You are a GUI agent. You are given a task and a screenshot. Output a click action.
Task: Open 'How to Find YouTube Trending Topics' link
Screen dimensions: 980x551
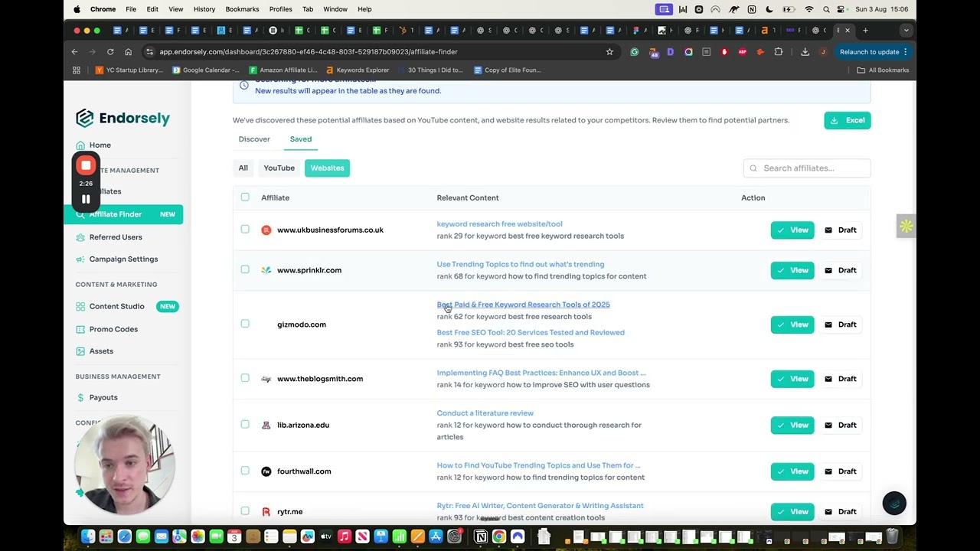[538, 465]
